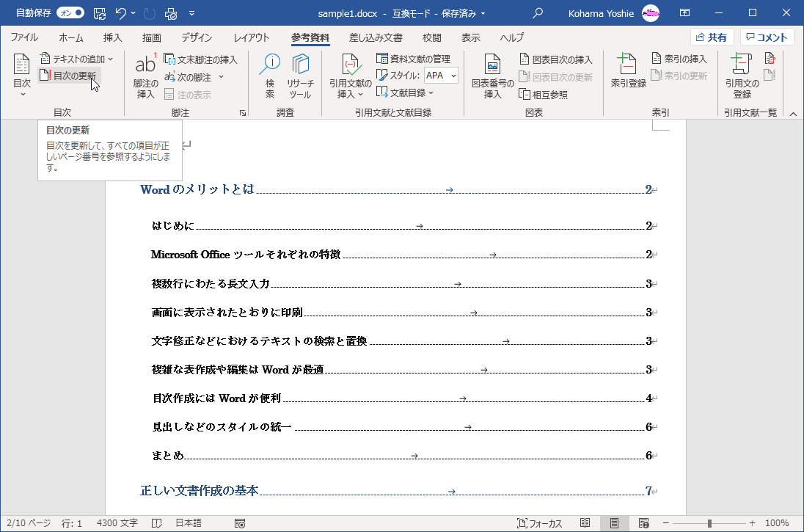Toggle the AutoSave switch
The height and width of the screenshot is (532, 804).
[x=70, y=12]
